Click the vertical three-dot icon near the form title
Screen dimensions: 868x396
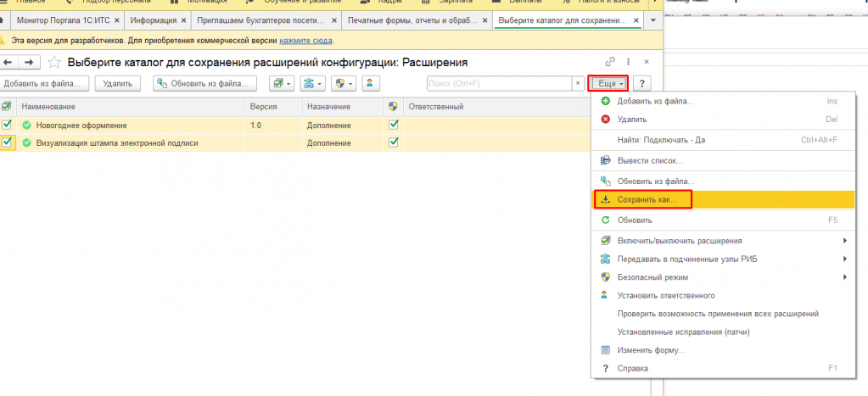(629, 61)
